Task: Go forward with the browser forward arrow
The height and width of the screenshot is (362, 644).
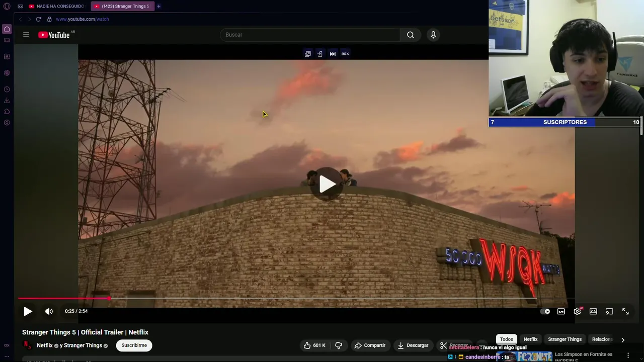Action: (29, 19)
